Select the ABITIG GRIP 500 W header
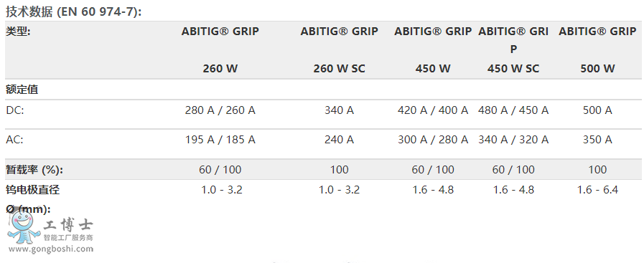Screen dimensions: 644x263 point(597,50)
